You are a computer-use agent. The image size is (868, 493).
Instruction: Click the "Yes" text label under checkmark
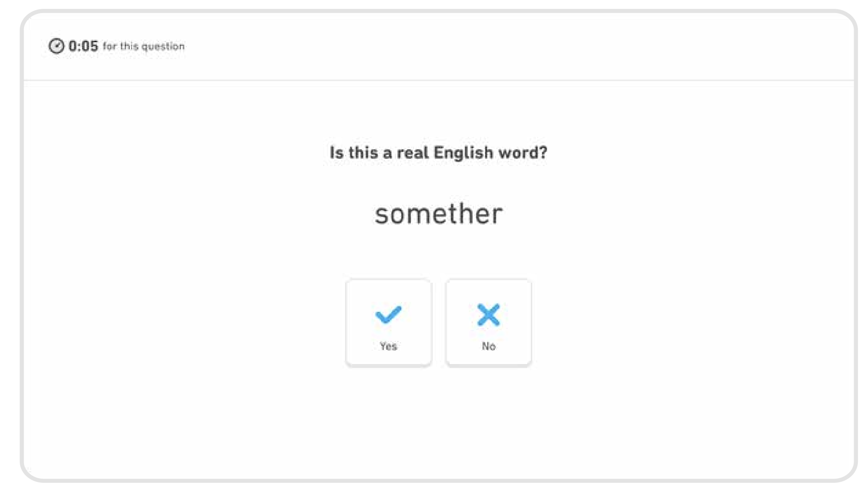click(x=388, y=346)
